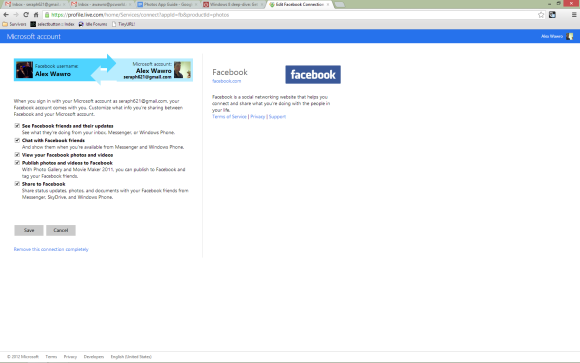
Task: Switch to the Windows 8 deep-dive tab
Action: [x=234, y=4]
